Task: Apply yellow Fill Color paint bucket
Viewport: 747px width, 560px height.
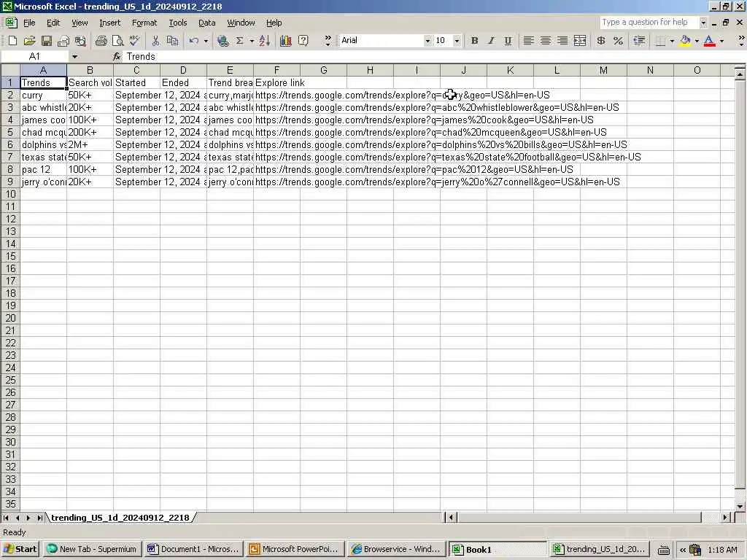Action: point(685,41)
